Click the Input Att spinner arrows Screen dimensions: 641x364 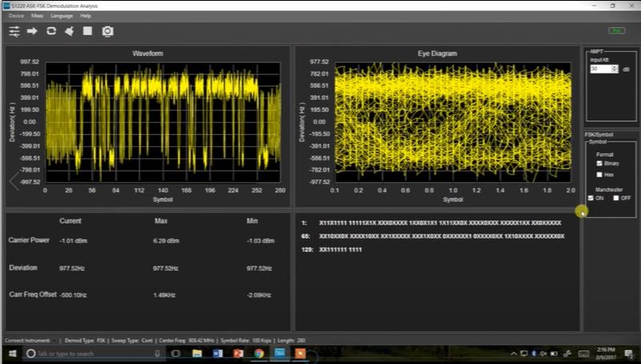[x=614, y=69]
